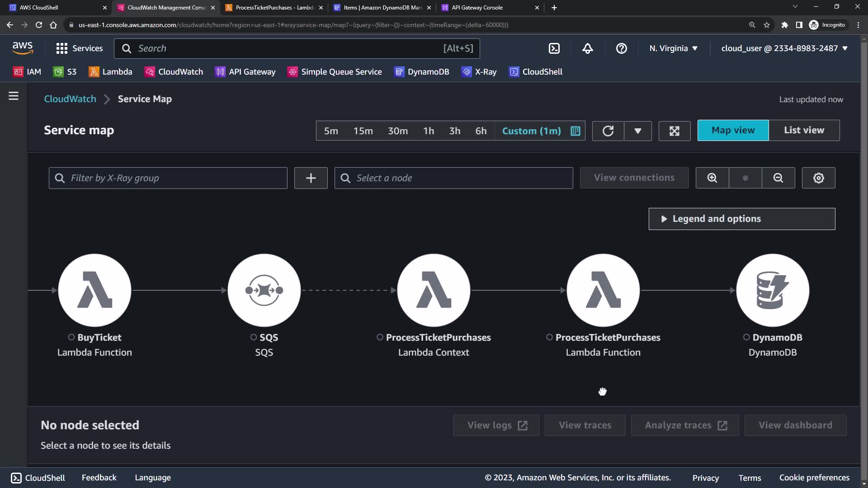
Task: Open service map settings gear
Action: click(818, 178)
